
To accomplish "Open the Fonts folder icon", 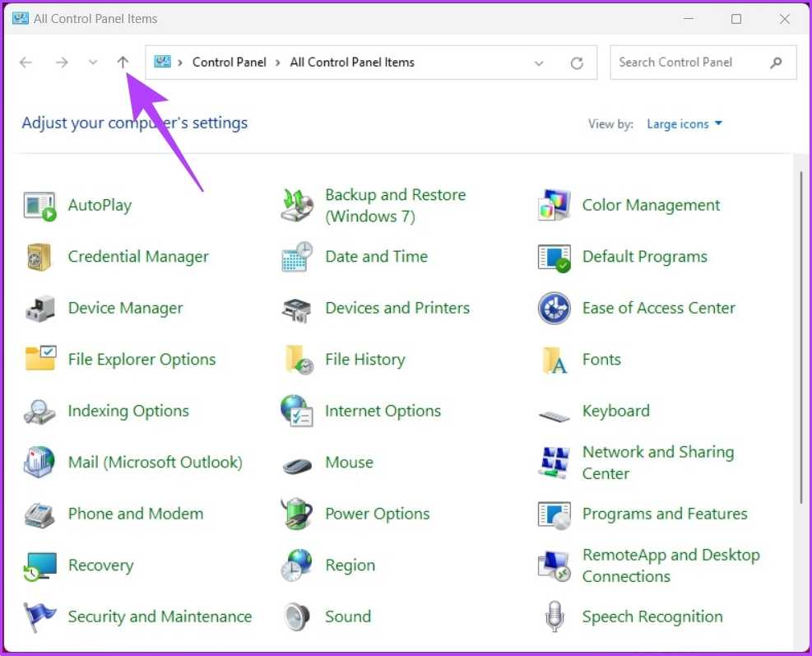I will click(554, 360).
